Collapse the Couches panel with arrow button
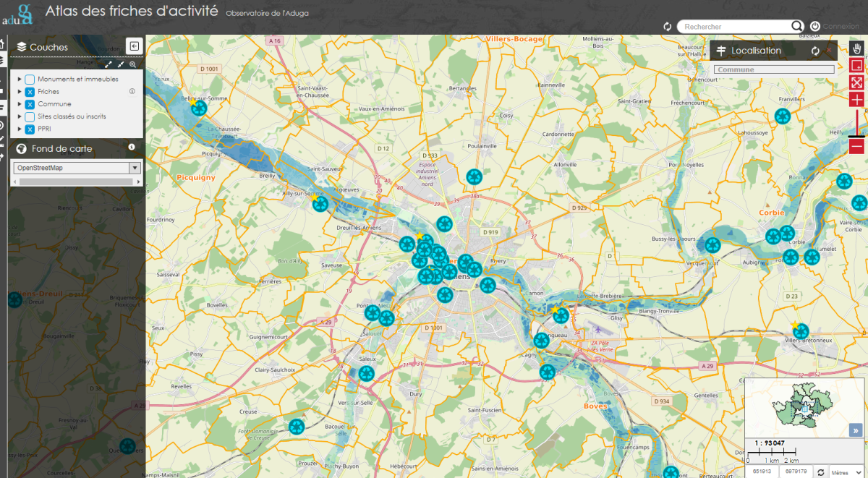 coord(134,46)
